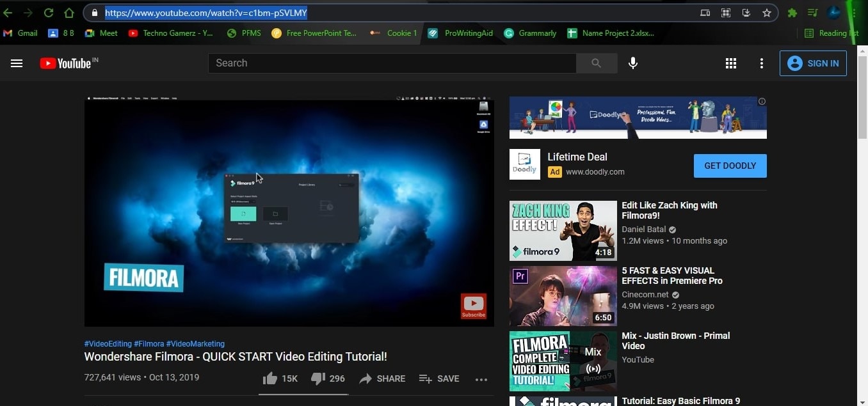
Task: Like the video with thumbs up
Action: pos(280,379)
